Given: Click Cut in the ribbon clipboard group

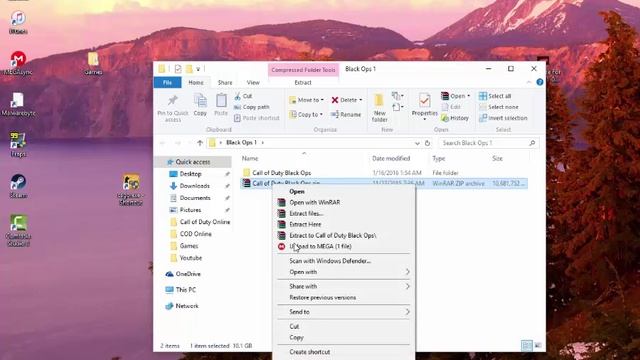Looking at the screenshot, I should [x=243, y=96].
